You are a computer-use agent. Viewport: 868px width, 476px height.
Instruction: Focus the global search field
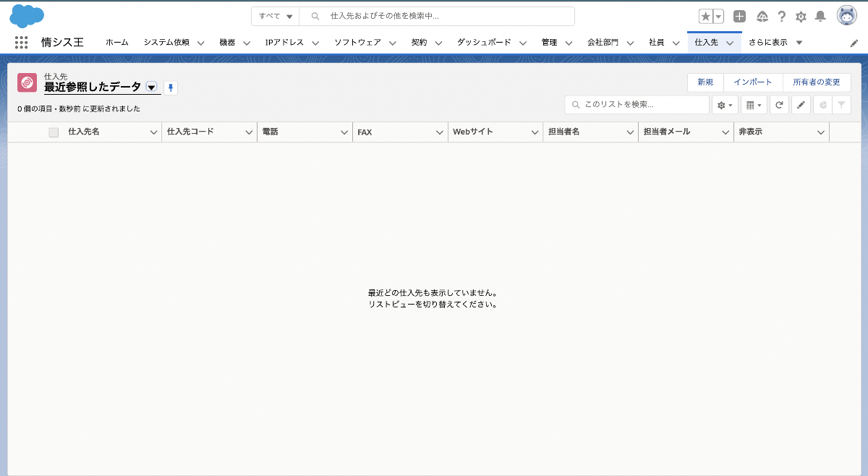coord(437,16)
